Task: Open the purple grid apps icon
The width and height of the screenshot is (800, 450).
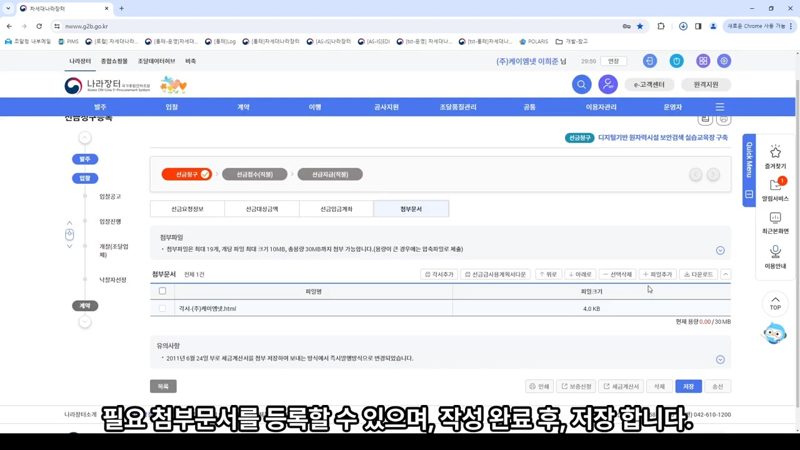Action: tap(703, 61)
